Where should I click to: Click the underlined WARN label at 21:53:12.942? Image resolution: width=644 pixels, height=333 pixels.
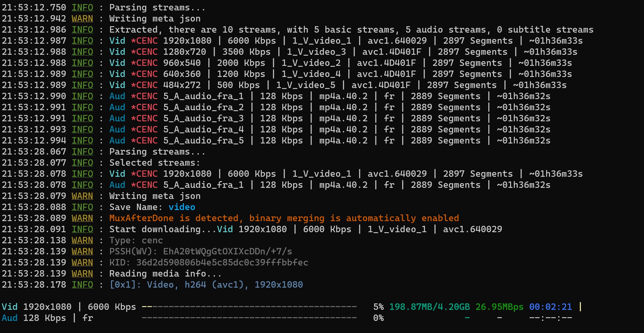82,18
